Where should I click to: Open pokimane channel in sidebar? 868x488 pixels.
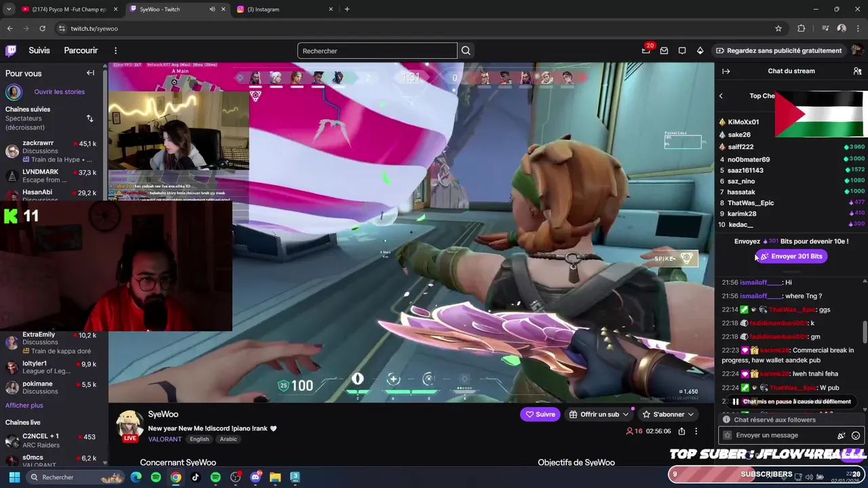[x=52, y=388]
